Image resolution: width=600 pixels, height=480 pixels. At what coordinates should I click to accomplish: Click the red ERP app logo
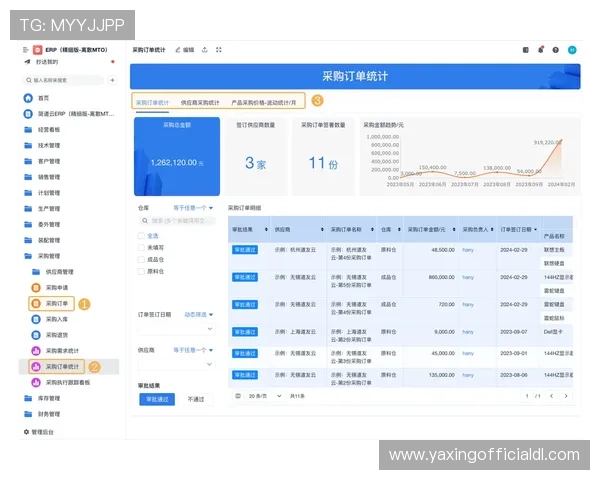click(x=38, y=50)
